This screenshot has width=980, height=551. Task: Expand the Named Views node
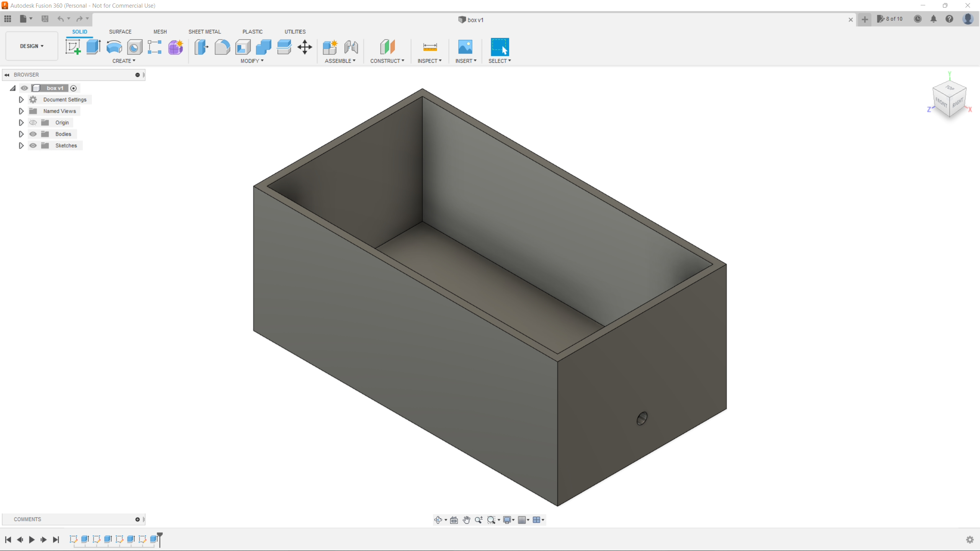click(x=21, y=111)
